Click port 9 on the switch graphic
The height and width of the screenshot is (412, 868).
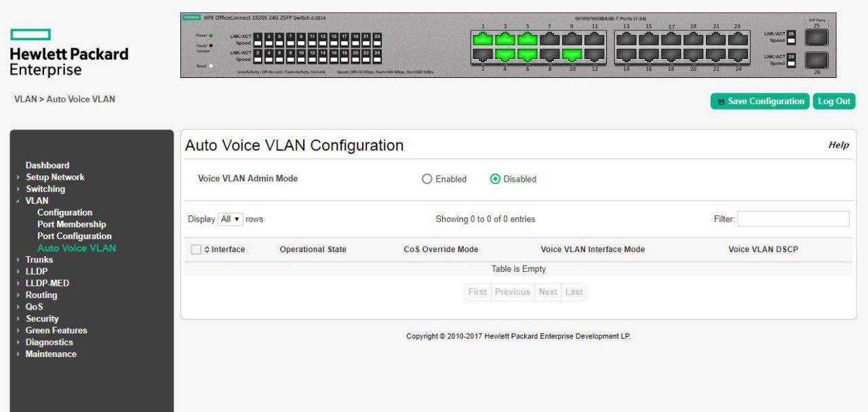(572, 39)
